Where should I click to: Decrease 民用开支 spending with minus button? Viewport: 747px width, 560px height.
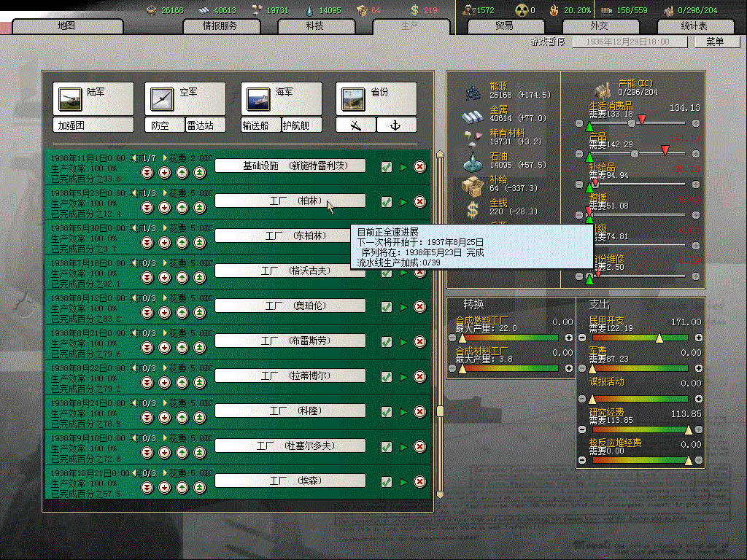pos(581,338)
